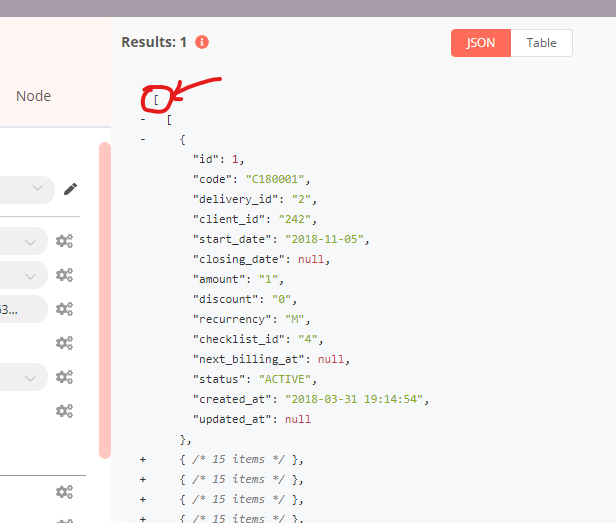Select the "0" discount value

coord(282,299)
